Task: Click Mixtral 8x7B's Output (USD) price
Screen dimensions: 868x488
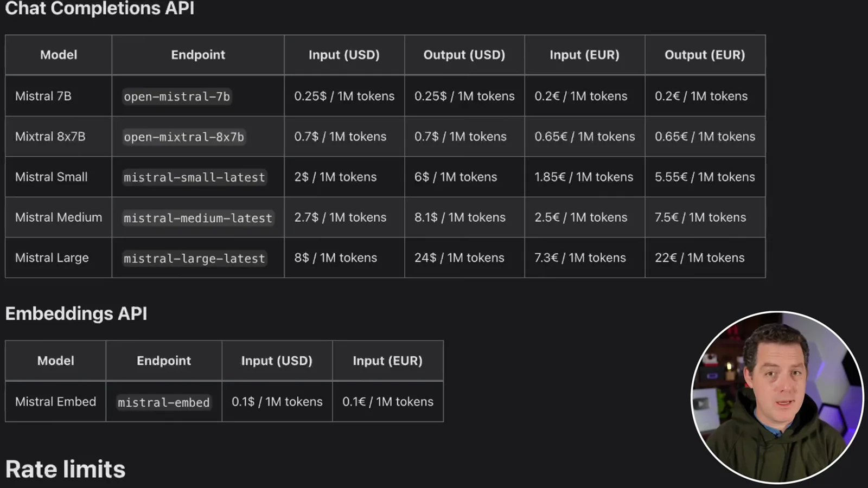Action: (461, 137)
